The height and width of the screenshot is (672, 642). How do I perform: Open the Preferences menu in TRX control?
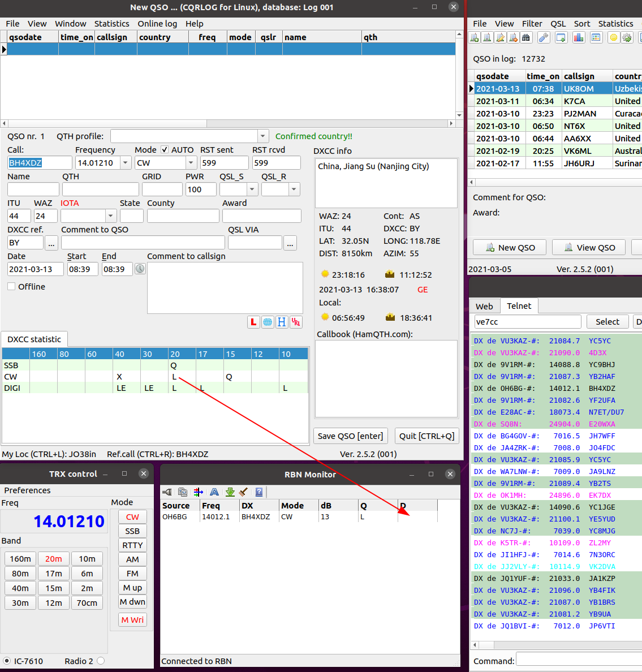[27, 490]
